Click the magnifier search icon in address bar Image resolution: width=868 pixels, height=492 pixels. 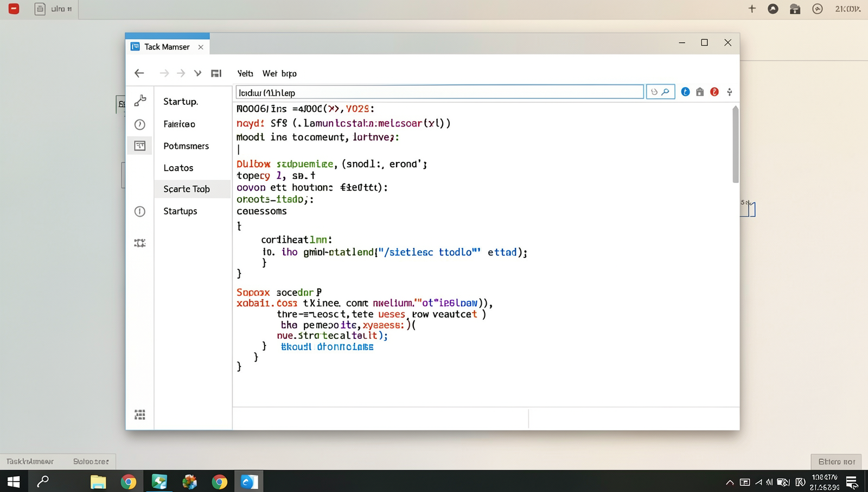666,92
